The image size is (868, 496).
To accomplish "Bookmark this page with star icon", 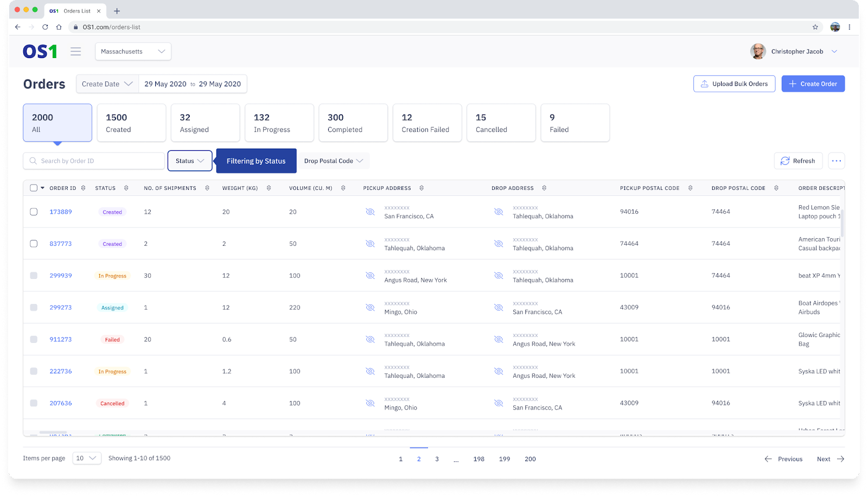I will [815, 27].
